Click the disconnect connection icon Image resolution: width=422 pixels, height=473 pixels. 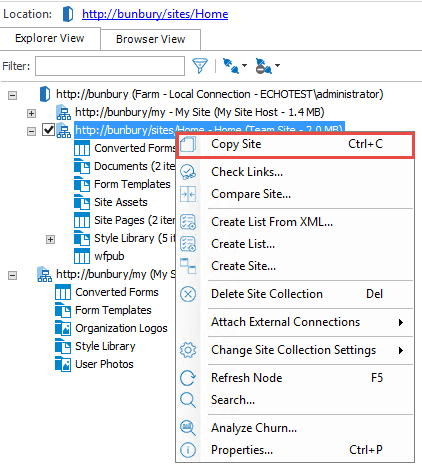pos(264,66)
